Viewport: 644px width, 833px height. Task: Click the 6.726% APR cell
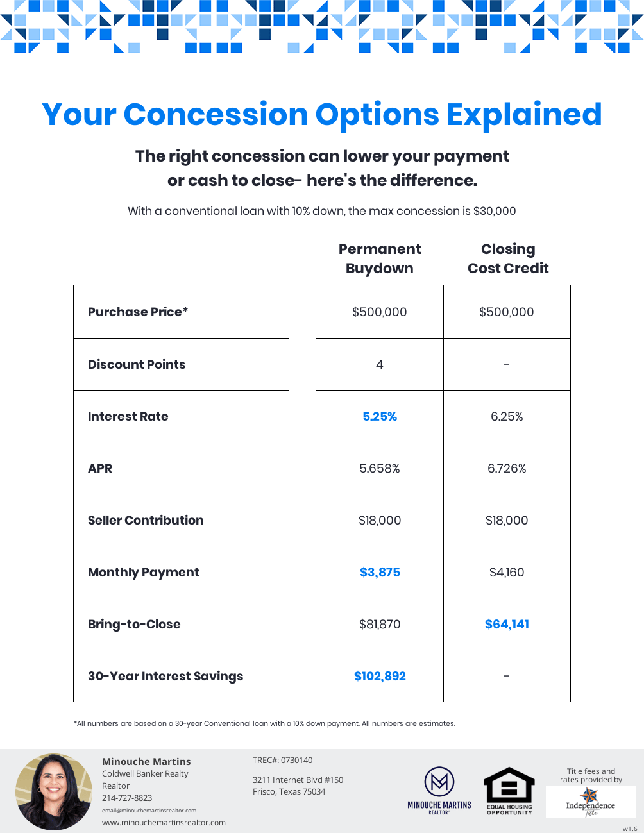point(507,469)
